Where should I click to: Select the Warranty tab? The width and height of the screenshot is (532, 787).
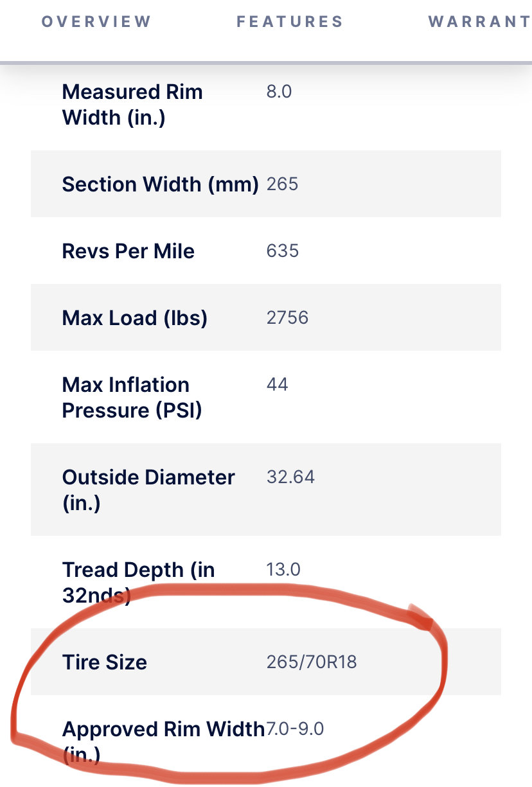click(480, 21)
